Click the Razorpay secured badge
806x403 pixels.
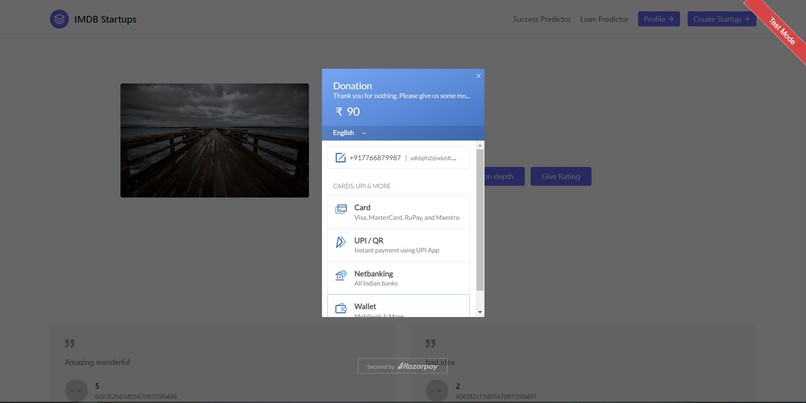click(402, 367)
